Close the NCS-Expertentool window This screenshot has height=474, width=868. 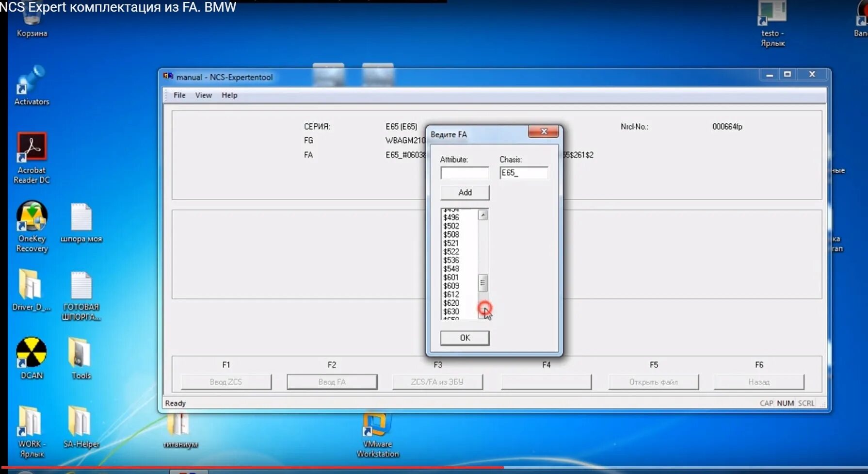[812, 74]
